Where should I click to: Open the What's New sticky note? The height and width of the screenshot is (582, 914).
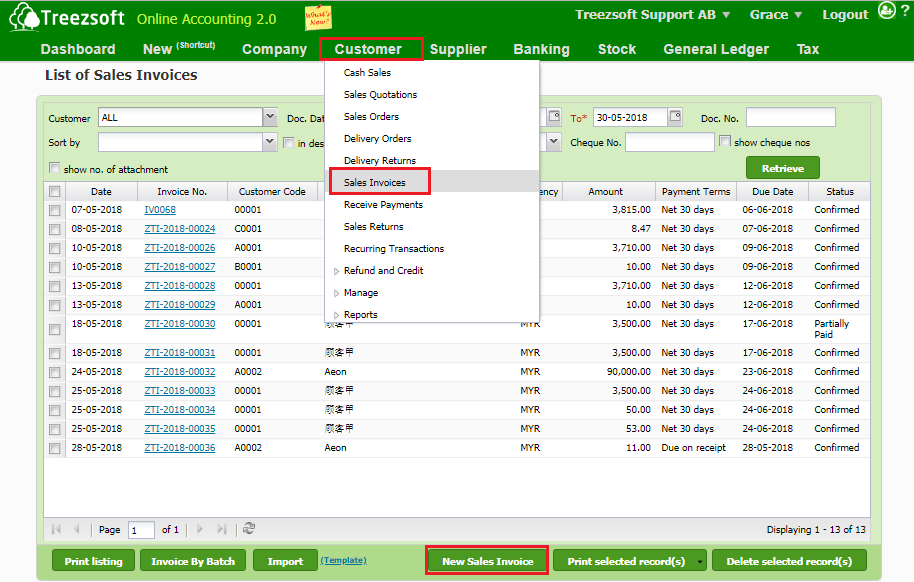(x=318, y=17)
